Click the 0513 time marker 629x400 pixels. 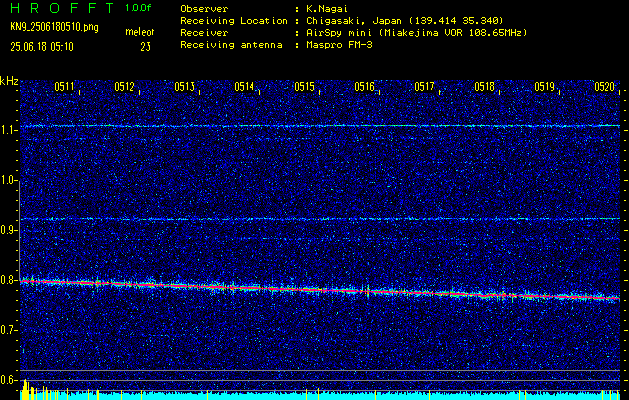pos(185,86)
